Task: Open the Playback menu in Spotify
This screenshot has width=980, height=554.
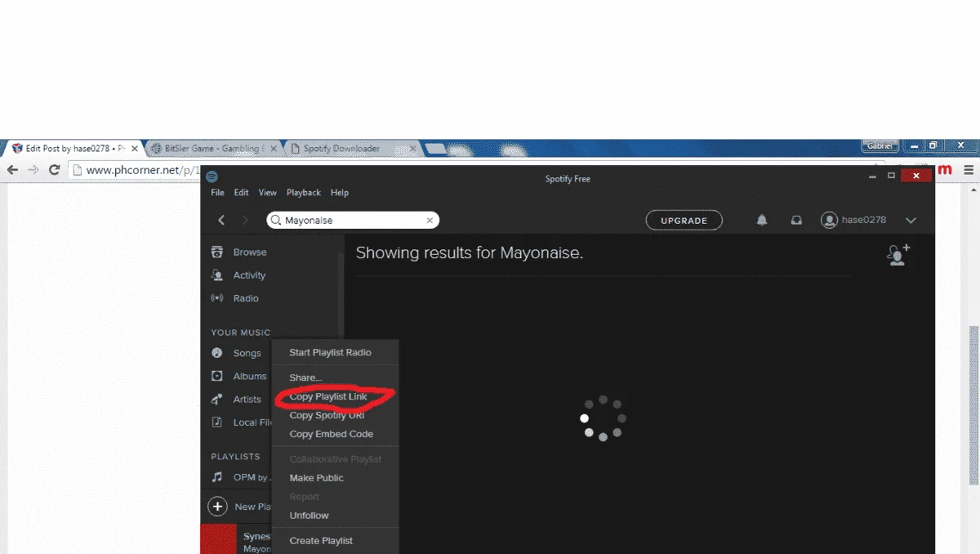Action: click(304, 193)
